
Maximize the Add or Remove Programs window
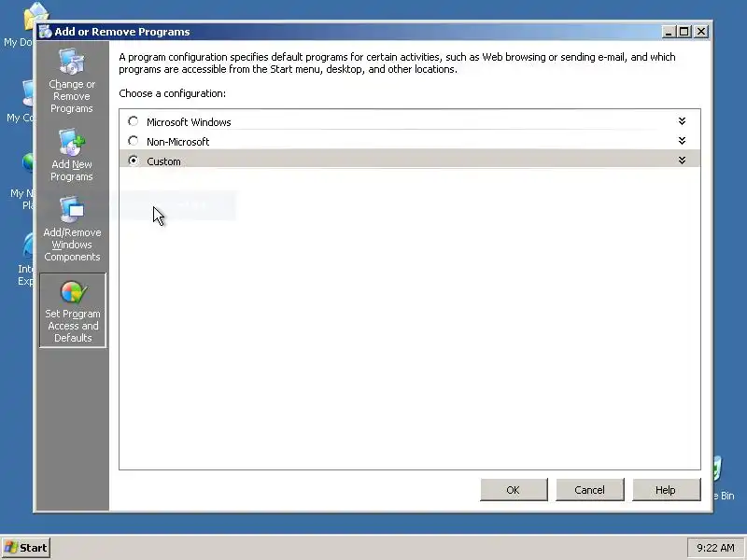click(684, 32)
